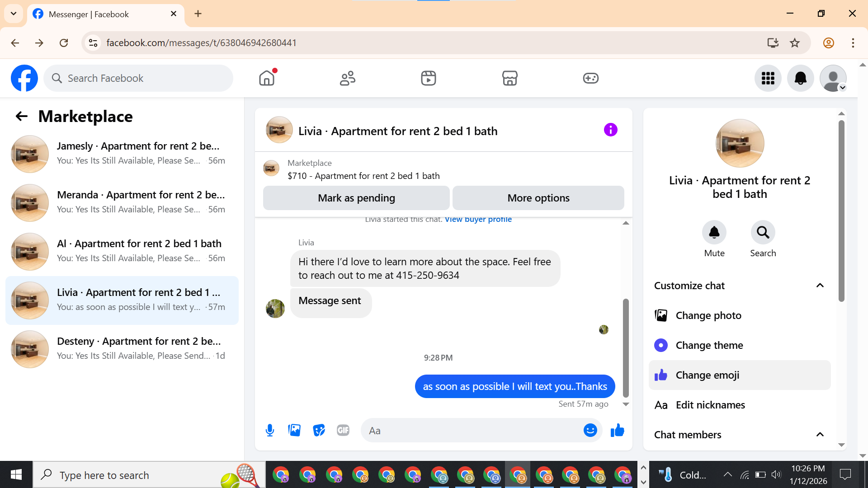
Task: Open the sticker picker icon
Action: coord(319,430)
